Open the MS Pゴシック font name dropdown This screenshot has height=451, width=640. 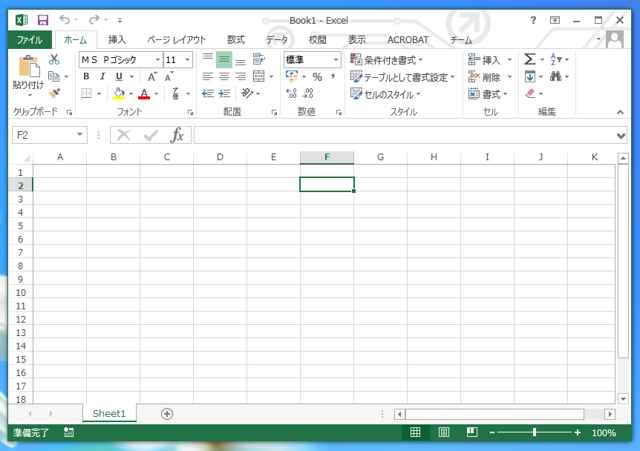pyautogui.click(x=158, y=60)
